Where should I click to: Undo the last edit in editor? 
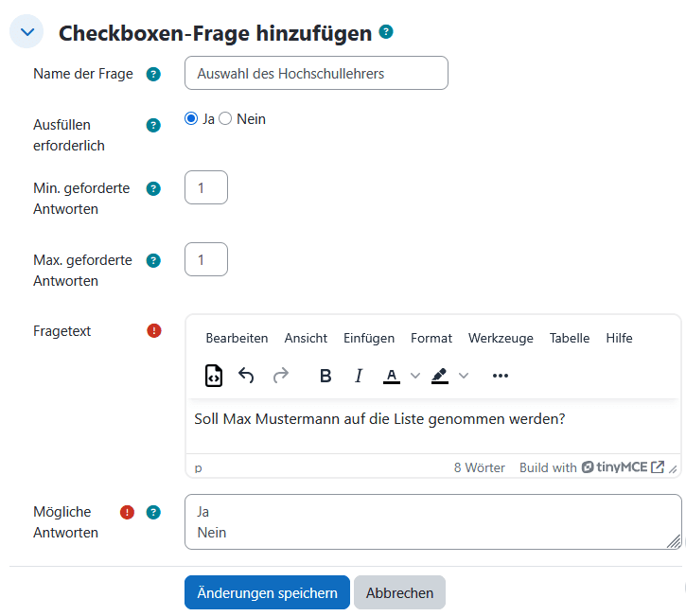pyautogui.click(x=246, y=376)
